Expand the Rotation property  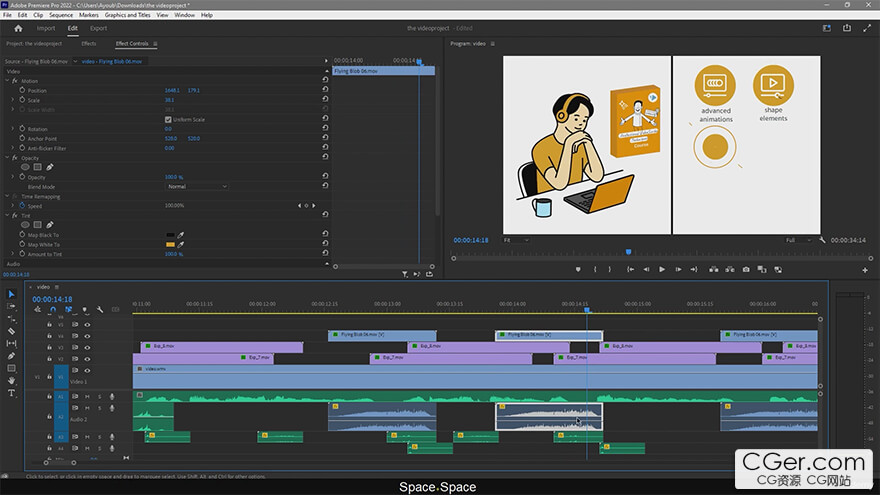[13, 129]
